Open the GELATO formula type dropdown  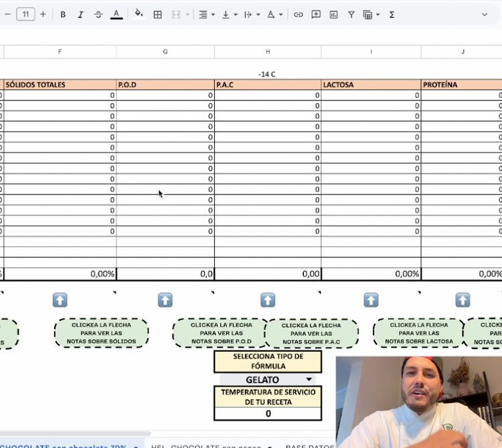(309, 380)
